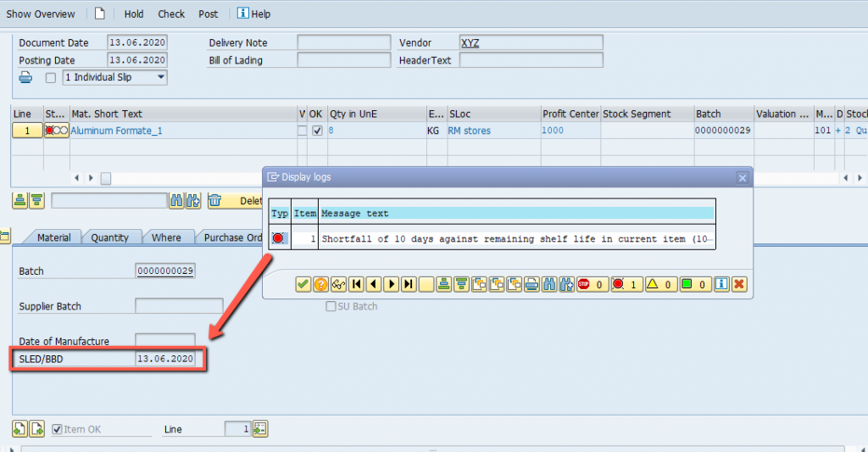Sort item list descending below the table

pos(36,200)
